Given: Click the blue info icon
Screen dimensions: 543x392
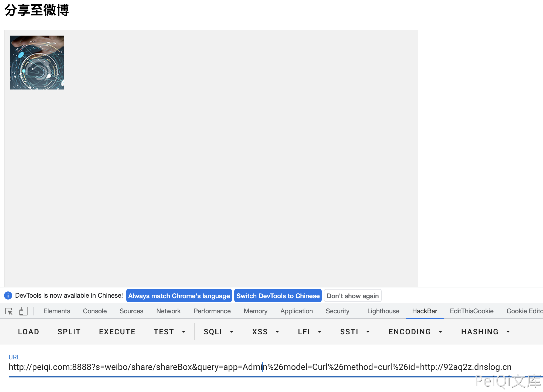Looking at the screenshot, I should click(8, 295).
